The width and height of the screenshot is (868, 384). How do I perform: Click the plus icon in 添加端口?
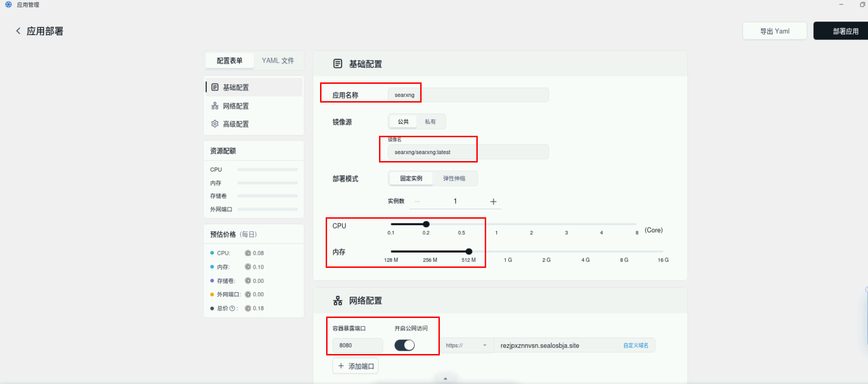341,366
